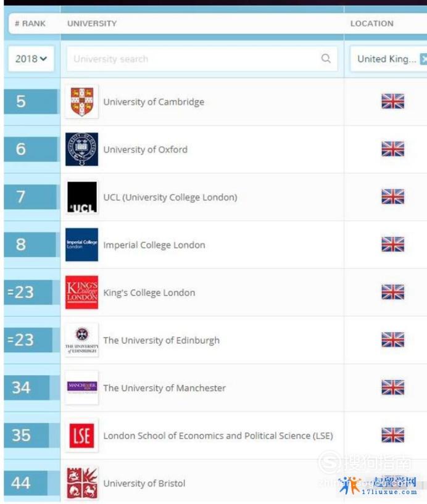Click the University of Bristol logo
This screenshot has height=504, width=427.
tap(81, 483)
